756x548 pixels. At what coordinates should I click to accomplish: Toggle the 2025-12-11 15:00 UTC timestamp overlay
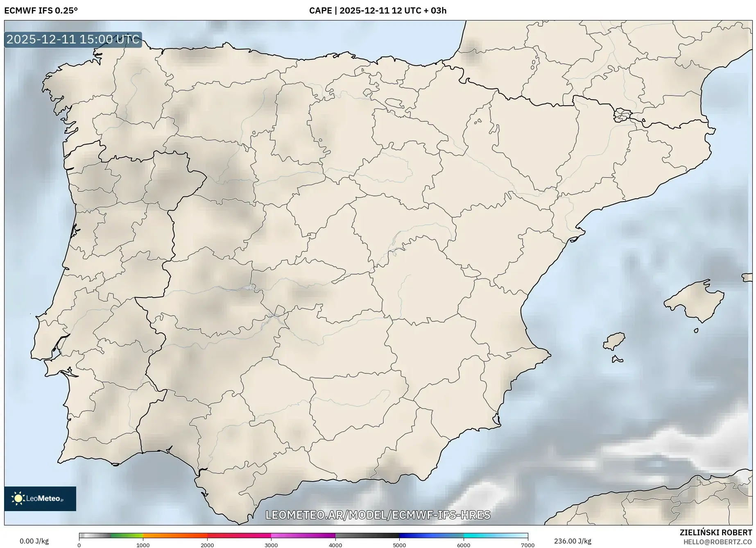72,40
